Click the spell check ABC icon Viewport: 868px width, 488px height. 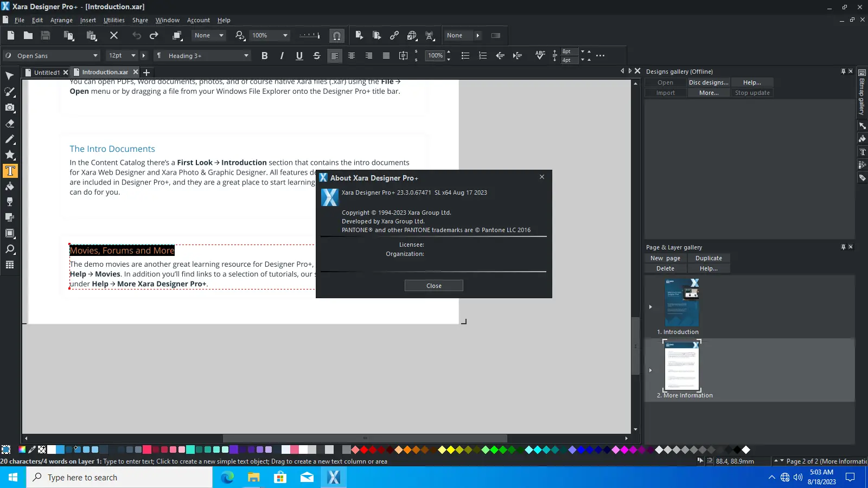tap(540, 55)
